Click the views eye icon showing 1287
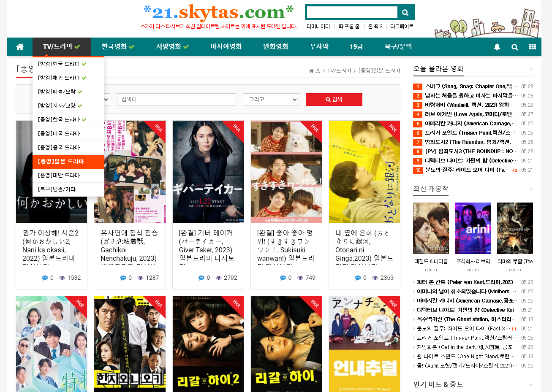 [x=141, y=278]
